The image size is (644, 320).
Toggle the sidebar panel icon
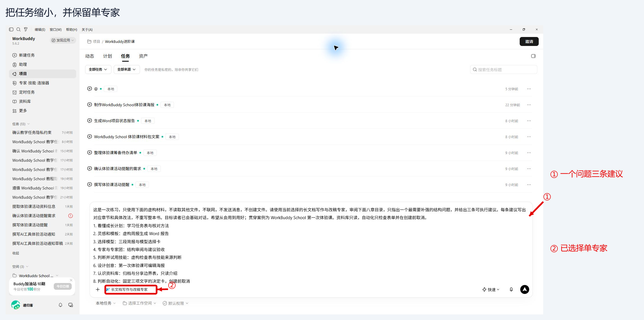click(x=11, y=29)
